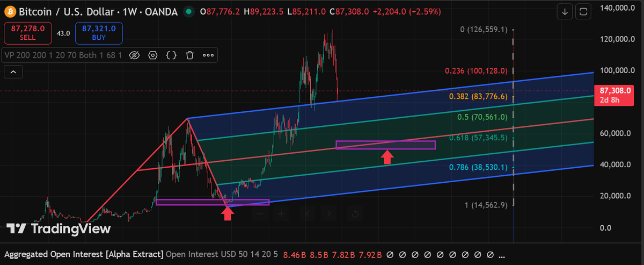Image resolution: width=644 pixels, height=265 pixels.
Task: Click the low value L85,211.0
Action: [x=306, y=11]
